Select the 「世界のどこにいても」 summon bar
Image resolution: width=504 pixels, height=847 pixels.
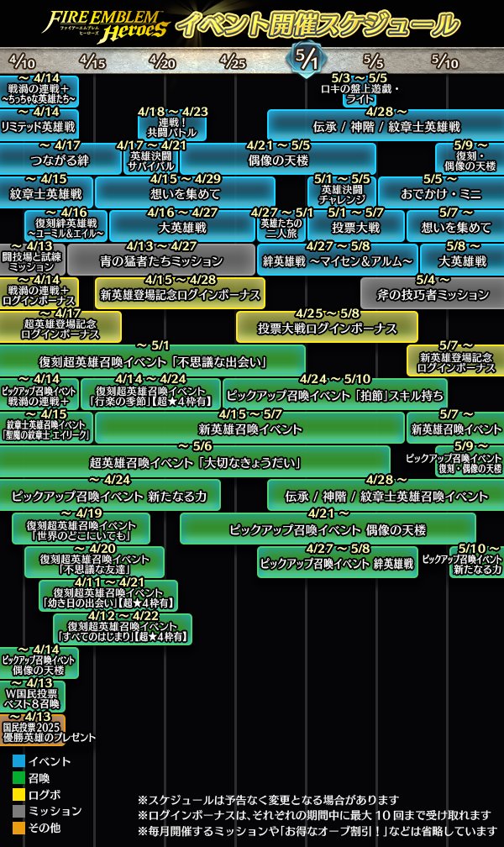[81, 530]
